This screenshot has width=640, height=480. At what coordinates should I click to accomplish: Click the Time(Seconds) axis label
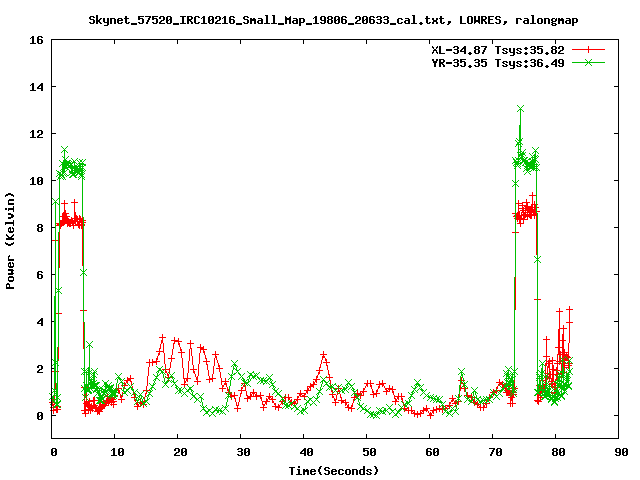333,471
